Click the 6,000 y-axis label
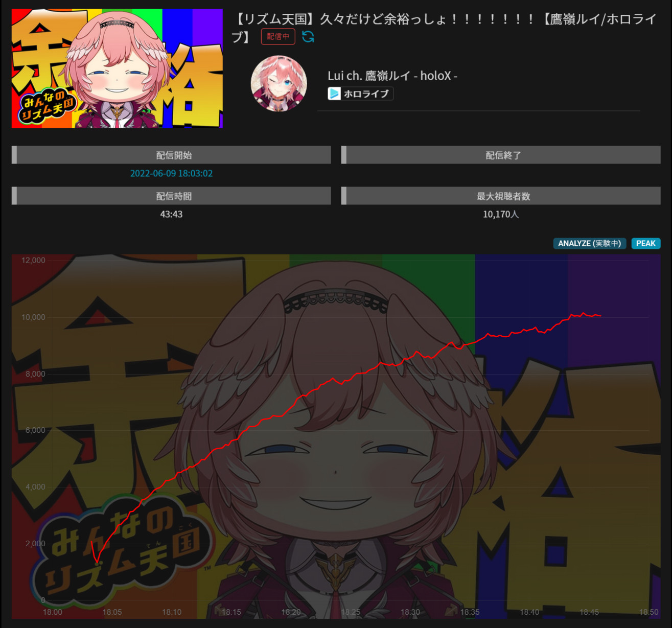The width and height of the screenshot is (672, 628). [x=35, y=430]
